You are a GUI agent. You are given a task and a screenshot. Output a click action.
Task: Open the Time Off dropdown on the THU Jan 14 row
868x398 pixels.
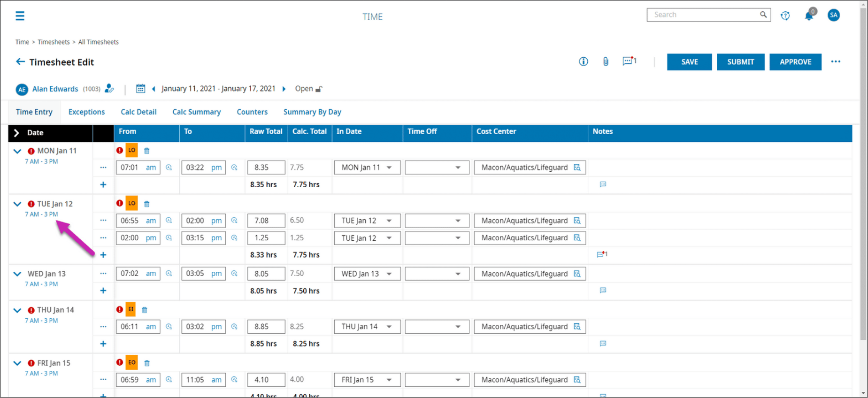[x=437, y=327]
